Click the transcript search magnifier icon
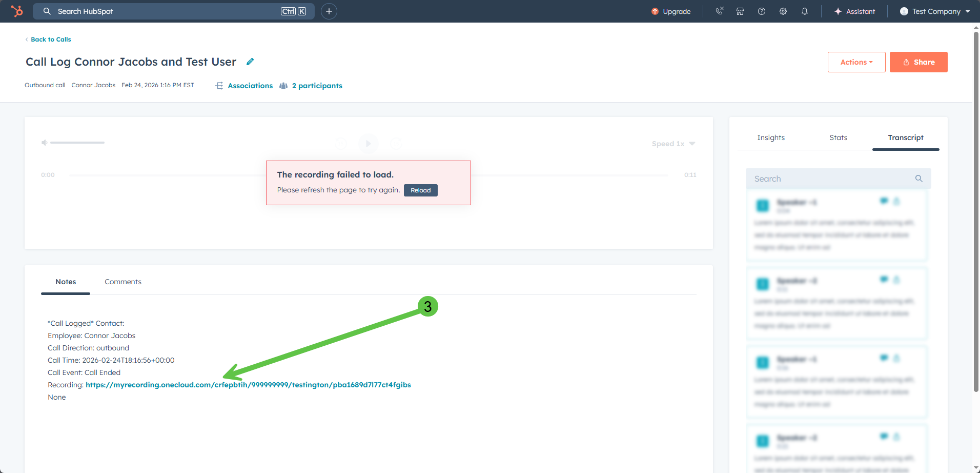The image size is (980, 473). [x=918, y=179]
